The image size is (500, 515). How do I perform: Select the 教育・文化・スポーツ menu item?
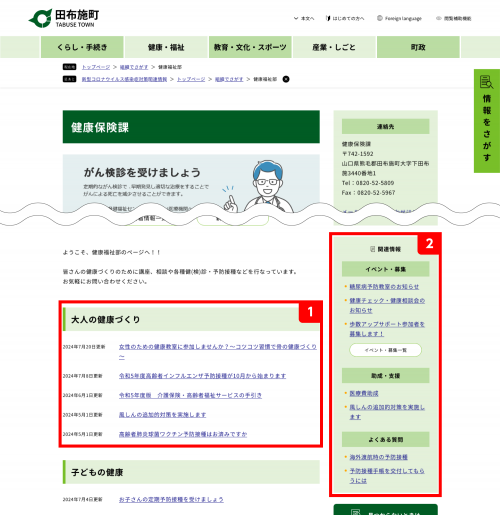coord(250,47)
